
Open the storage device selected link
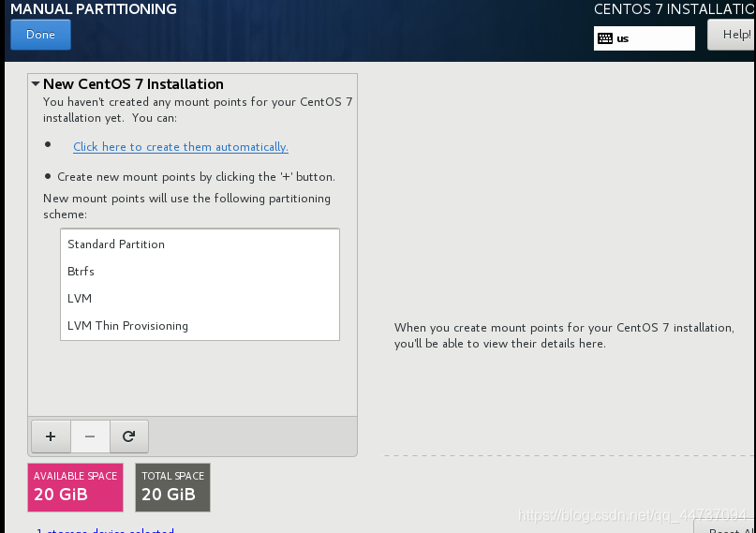[x=105, y=530]
